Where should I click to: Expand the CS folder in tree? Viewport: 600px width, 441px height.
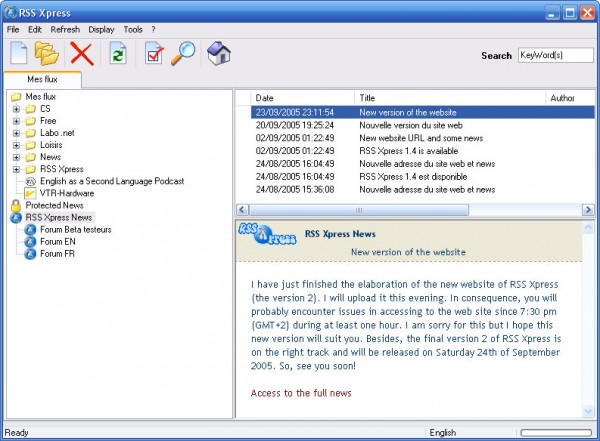coord(17,109)
